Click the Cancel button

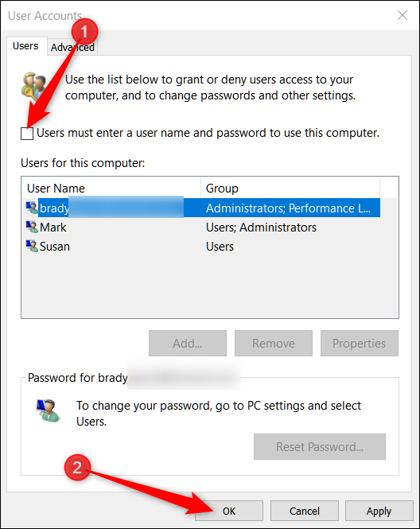click(x=305, y=511)
